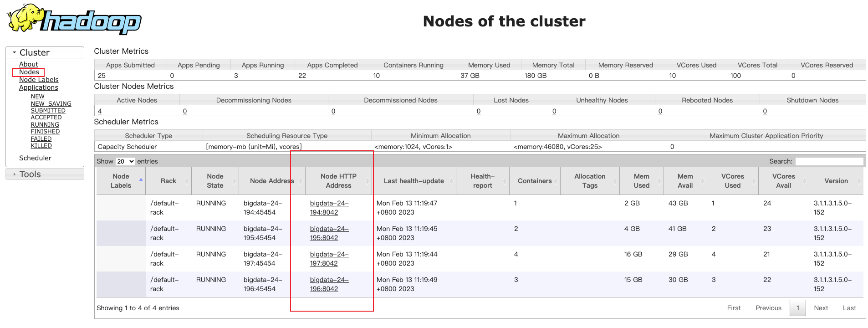The width and height of the screenshot is (868, 328).
Task: Open node link bigdata-24-196:8042
Action: pos(329,284)
